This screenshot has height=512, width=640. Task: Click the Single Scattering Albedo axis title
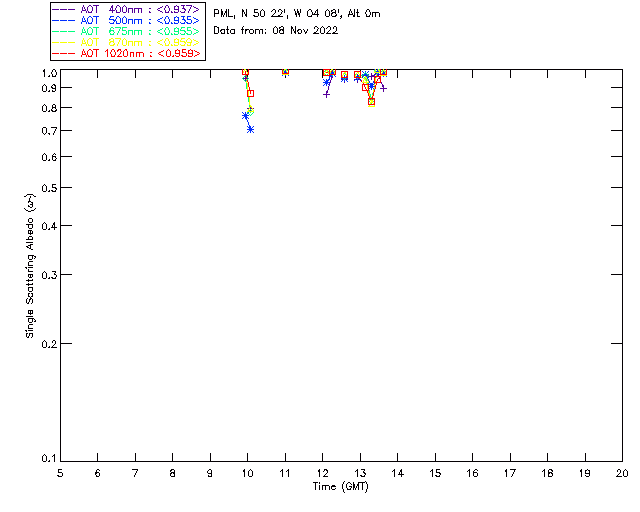click(30, 266)
